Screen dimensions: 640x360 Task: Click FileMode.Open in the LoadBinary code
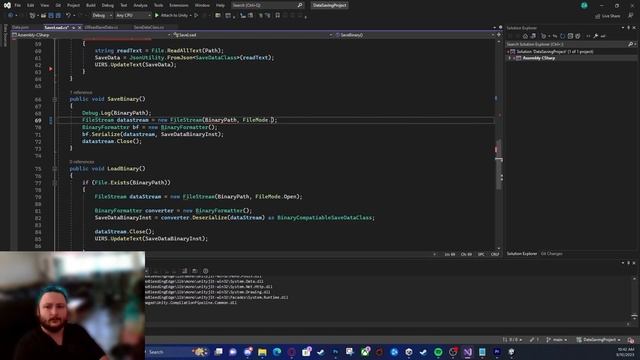pyautogui.click(x=277, y=197)
